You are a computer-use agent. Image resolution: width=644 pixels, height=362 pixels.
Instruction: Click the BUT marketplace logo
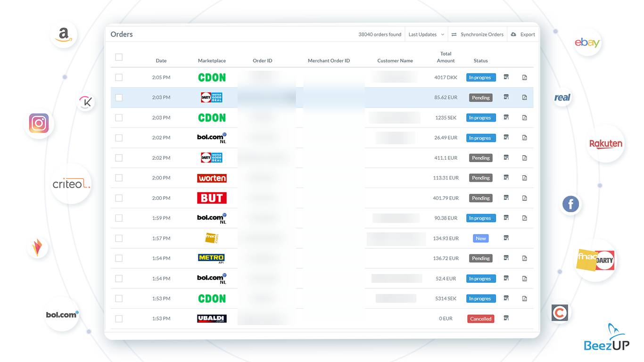[212, 198]
